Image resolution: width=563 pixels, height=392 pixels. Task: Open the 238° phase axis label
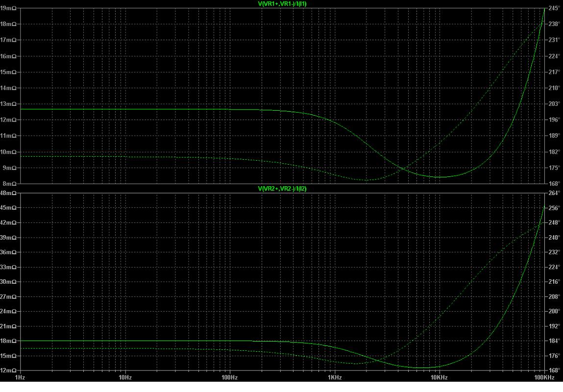pos(554,24)
